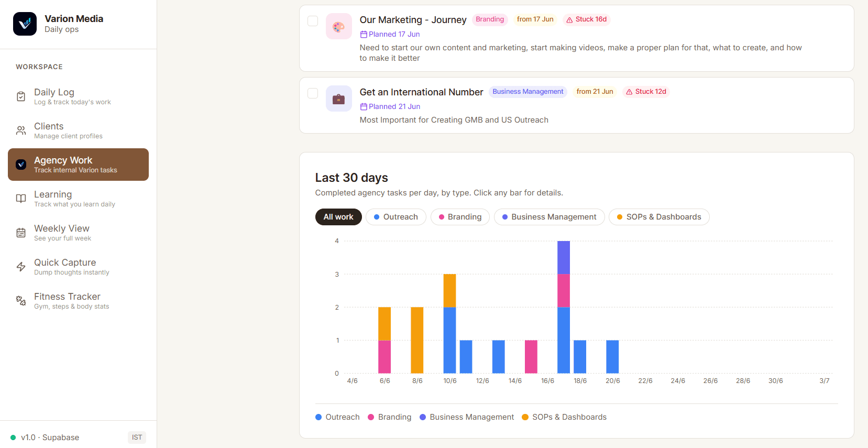Select the All work chart filter
868x448 pixels.
click(x=338, y=217)
